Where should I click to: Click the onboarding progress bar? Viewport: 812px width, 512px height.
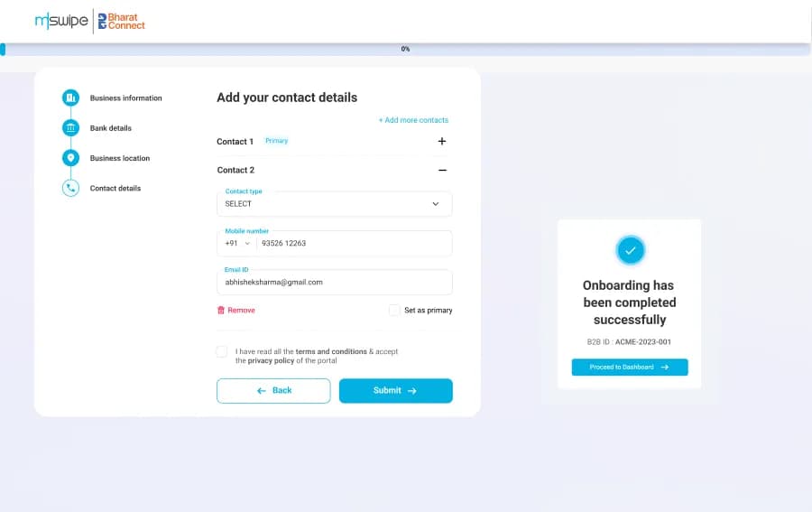(405, 50)
